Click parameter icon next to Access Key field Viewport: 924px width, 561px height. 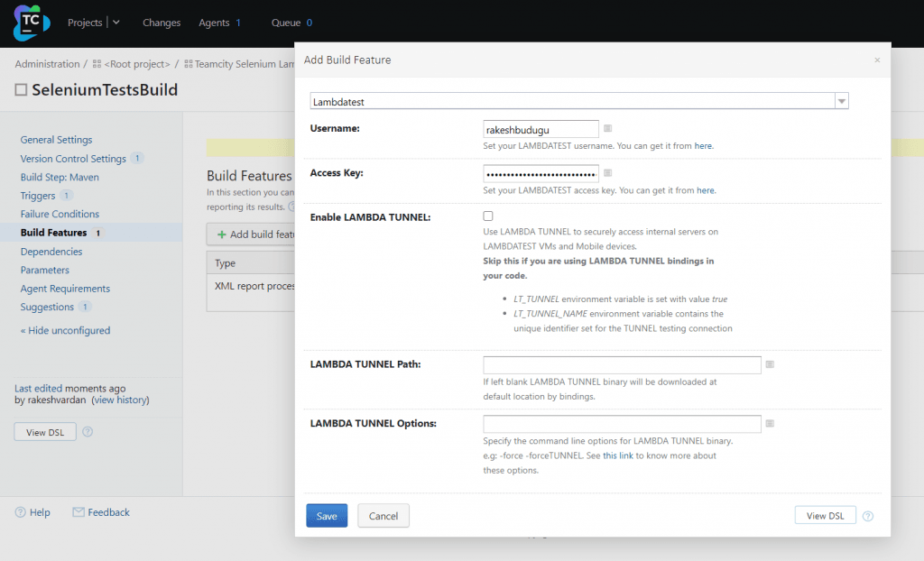pyautogui.click(x=607, y=173)
